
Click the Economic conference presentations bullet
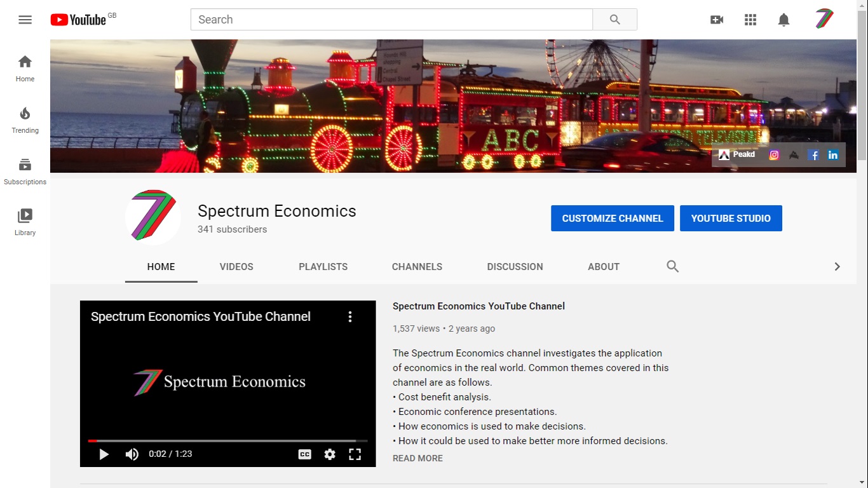click(x=475, y=412)
